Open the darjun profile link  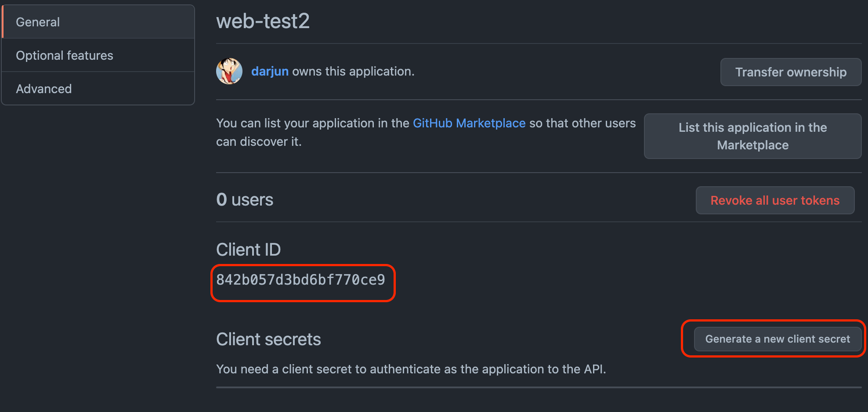tap(270, 71)
